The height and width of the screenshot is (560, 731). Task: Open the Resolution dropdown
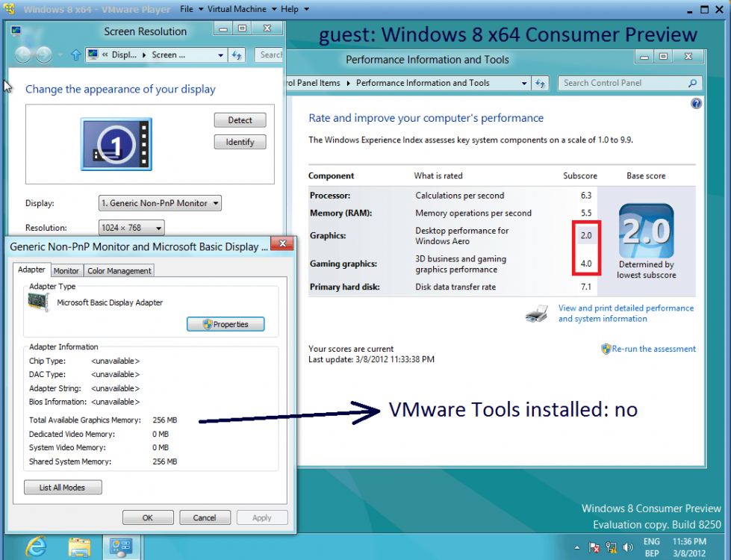tap(131, 228)
